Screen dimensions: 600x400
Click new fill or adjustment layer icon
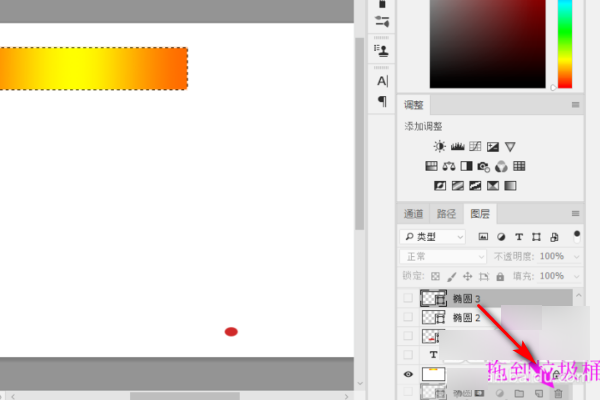pos(499,393)
